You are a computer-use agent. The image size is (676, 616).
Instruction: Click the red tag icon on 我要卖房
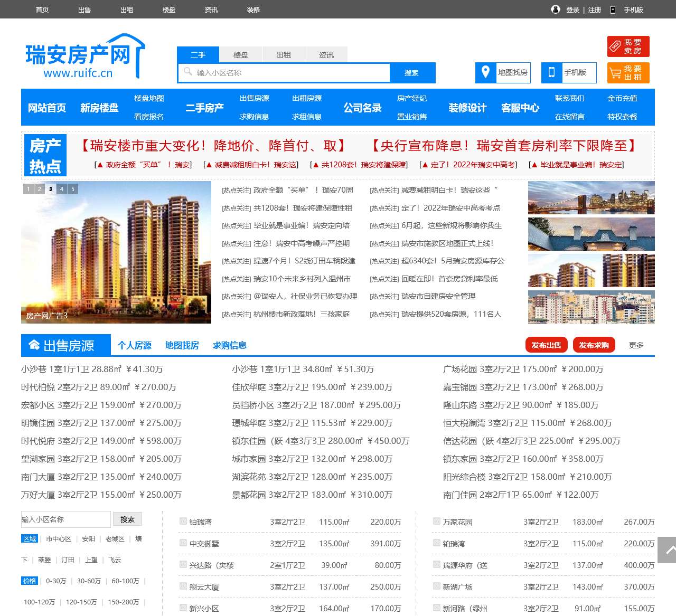(615, 46)
